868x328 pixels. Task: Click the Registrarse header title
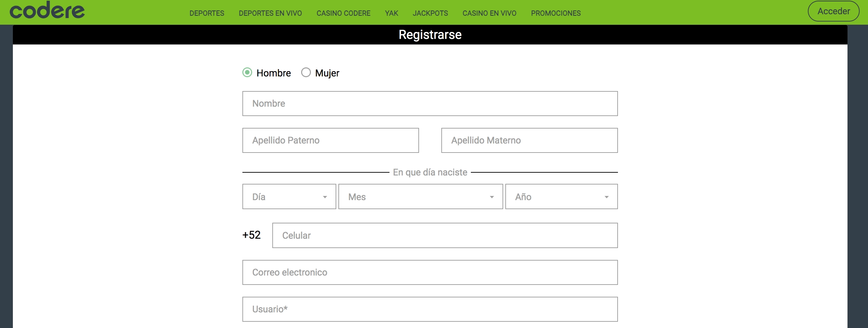coord(430,35)
